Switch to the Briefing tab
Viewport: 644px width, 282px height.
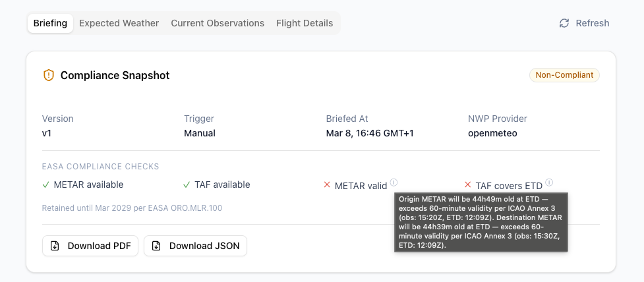(50, 23)
